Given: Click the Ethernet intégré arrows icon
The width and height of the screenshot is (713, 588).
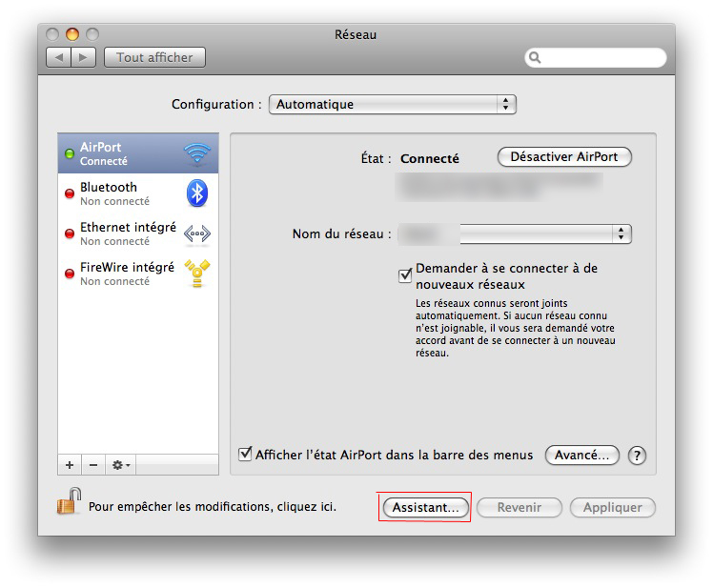Looking at the screenshot, I should click(197, 233).
